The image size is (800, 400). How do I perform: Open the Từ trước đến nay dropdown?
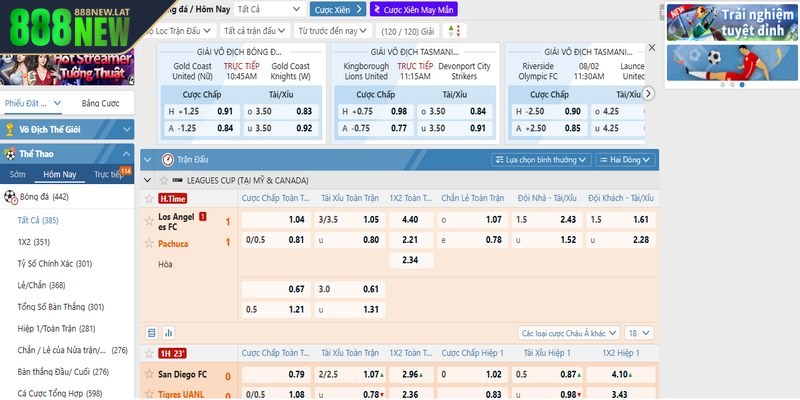[332, 31]
